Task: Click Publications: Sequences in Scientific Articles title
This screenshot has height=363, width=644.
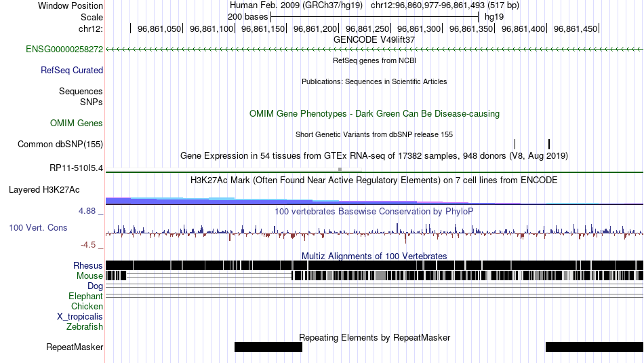Action: click(374, 81)
